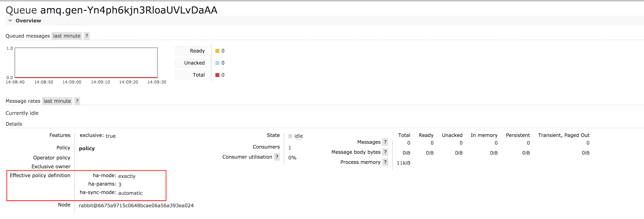
Task: Click the gray idle state indicator square
Action: [290, 136]
